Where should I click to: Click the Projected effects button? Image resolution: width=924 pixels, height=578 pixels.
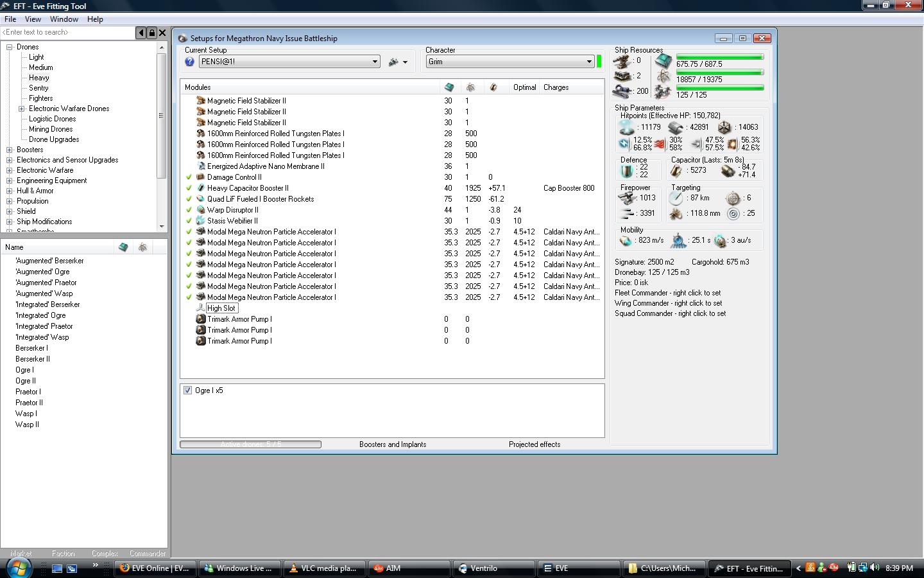[535, 444]
